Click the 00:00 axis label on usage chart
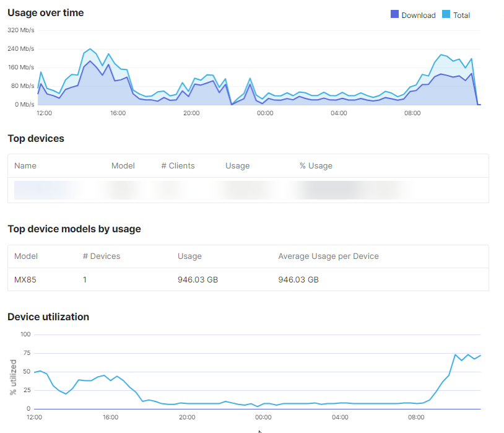Screen dimensions: 504x433 (x=264, y=113)
